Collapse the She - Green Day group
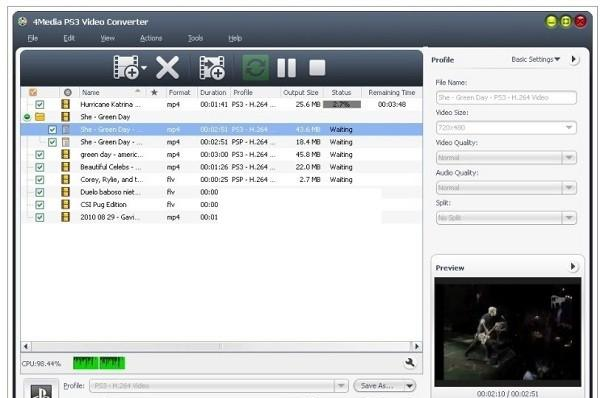The image size is (600, 398). coord(27,117)
